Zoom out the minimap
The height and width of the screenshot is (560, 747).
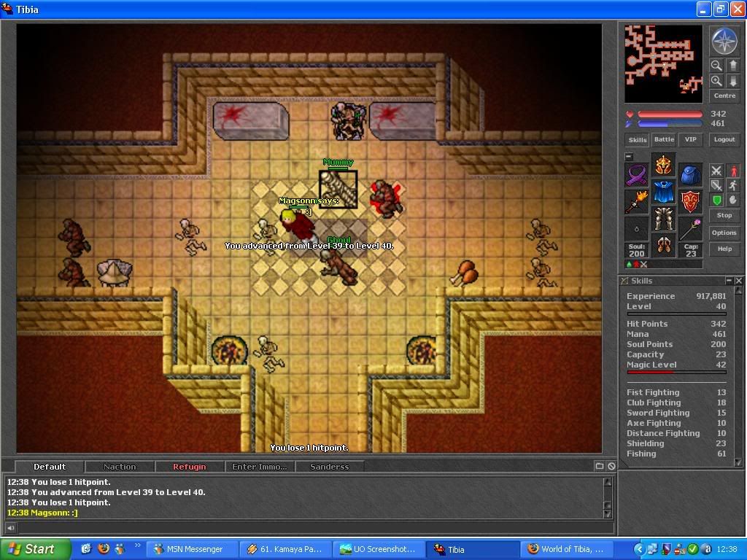[x=716, y=65]
